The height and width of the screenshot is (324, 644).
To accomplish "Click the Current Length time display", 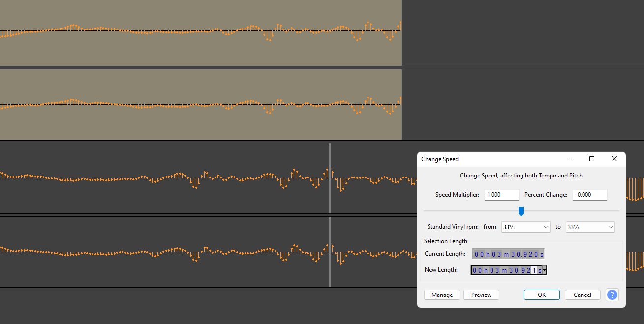I will (508, 254).
